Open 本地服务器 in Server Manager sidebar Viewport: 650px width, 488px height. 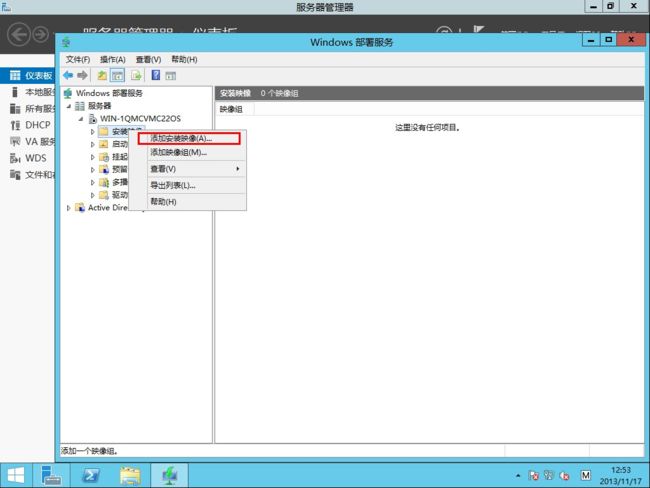click(28, 92)
